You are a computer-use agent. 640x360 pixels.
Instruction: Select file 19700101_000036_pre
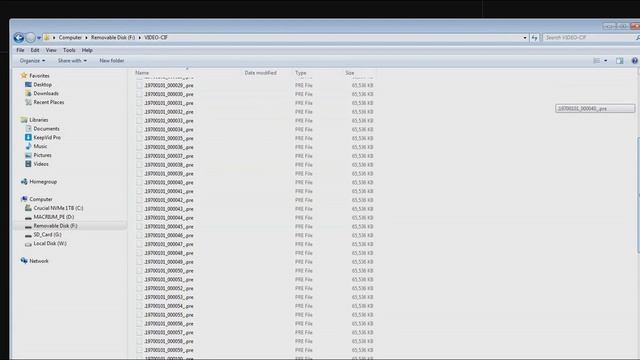click(169, 147)
